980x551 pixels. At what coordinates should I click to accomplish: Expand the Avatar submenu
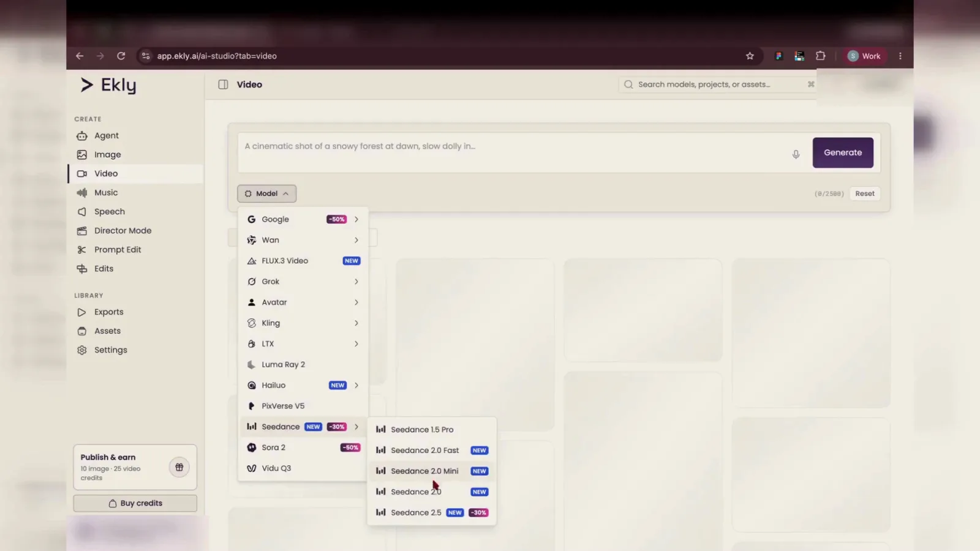pos(303,302)
